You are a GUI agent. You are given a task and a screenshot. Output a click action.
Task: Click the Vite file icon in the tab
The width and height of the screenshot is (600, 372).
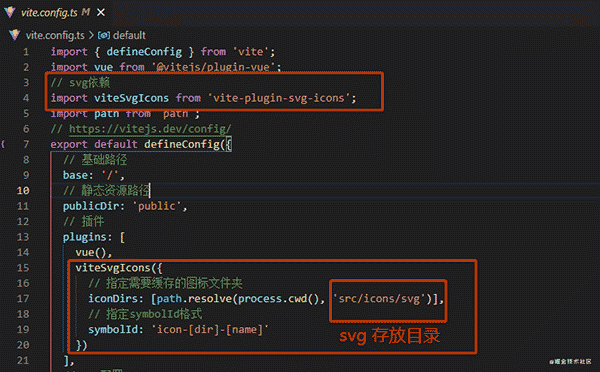[x=10, y=12]
